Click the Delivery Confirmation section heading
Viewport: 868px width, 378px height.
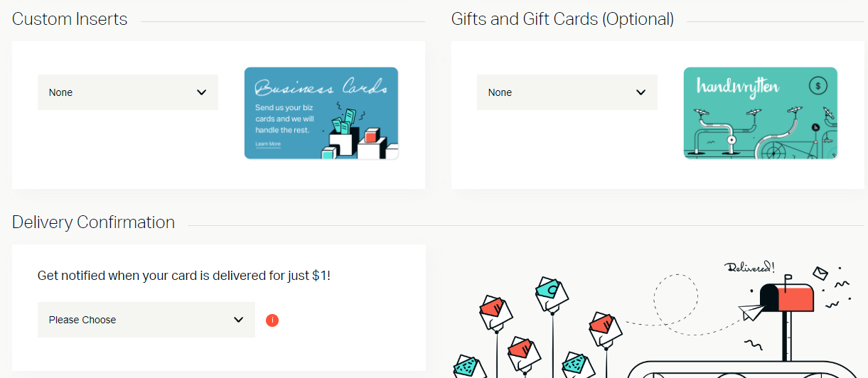point(93,222)
